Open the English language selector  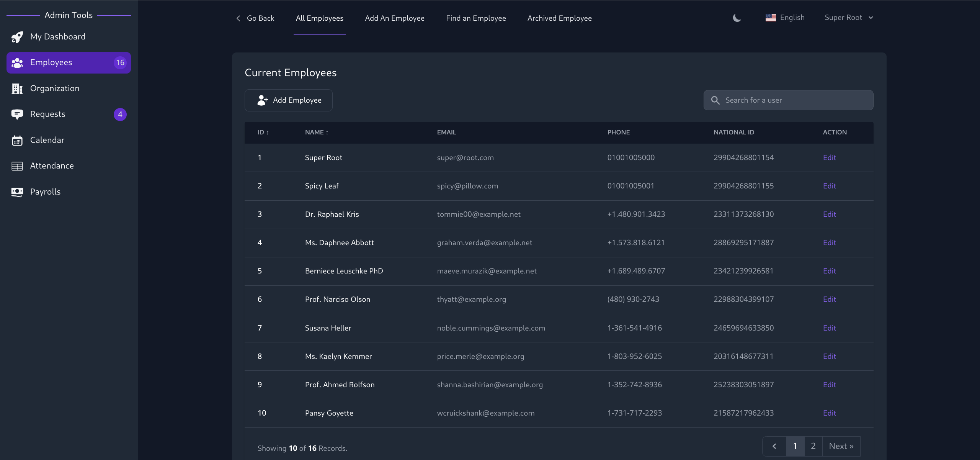pyautogui.click(x=785, y=18)
